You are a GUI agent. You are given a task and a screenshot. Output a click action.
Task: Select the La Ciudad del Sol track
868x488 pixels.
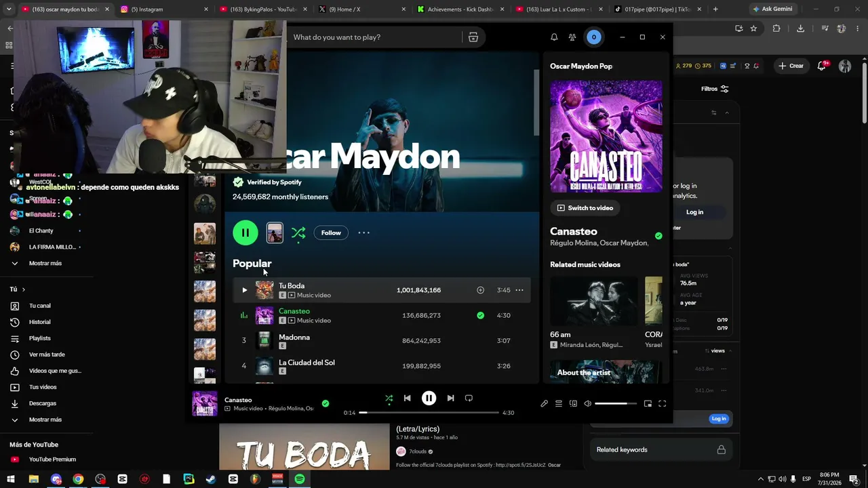(382, 366)
